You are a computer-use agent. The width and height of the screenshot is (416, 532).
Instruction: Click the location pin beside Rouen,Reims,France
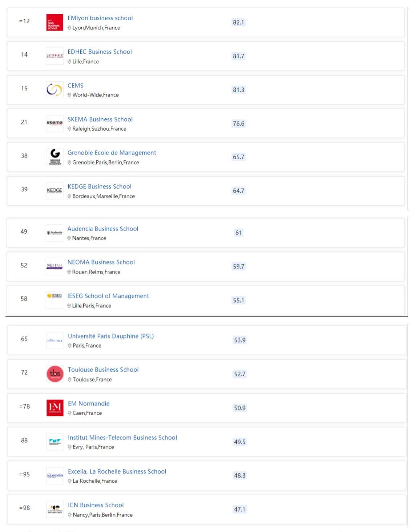click(x=69, y=272)
